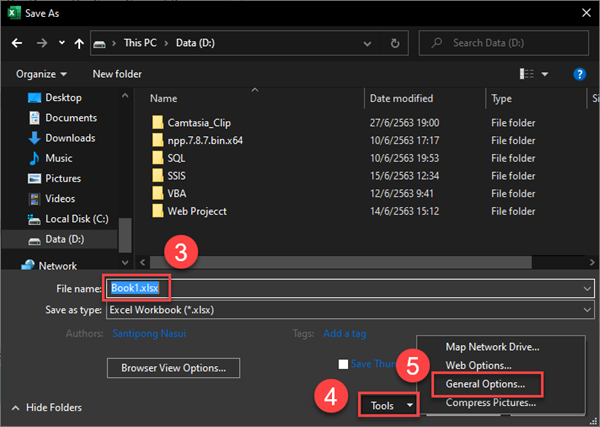Change view layout icon
The height and width of the screenshot is (427, 600).
coord(527,74)
